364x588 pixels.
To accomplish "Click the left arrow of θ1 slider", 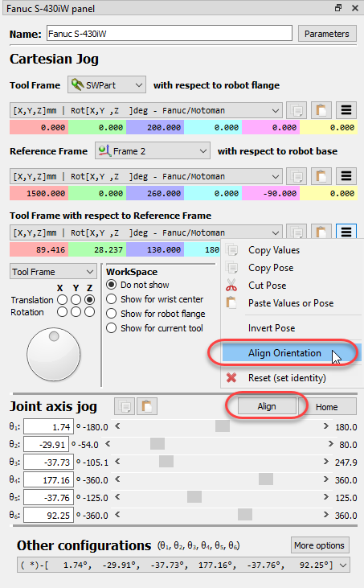I will tap(117, 426).
